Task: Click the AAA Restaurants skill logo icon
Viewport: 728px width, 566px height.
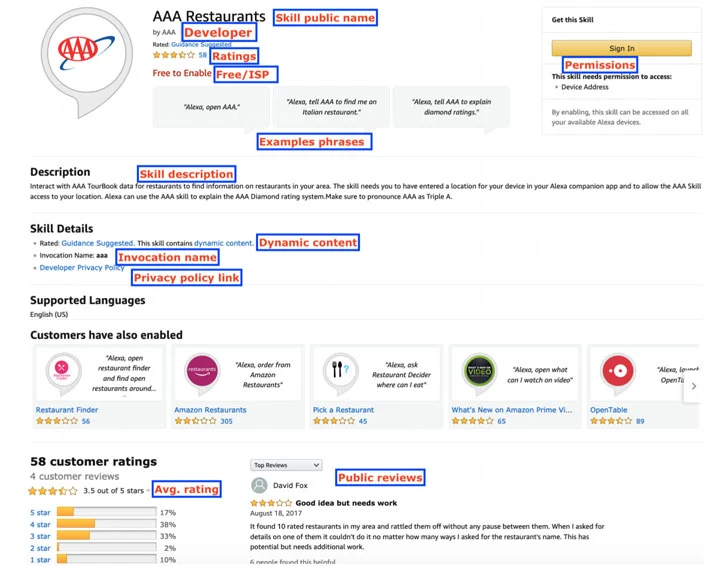Action: [86, 60]
